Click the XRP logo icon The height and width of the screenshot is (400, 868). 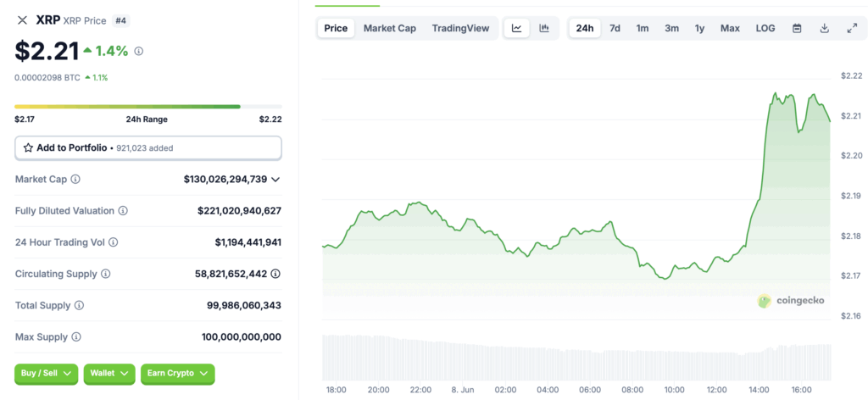coord(22,20)
